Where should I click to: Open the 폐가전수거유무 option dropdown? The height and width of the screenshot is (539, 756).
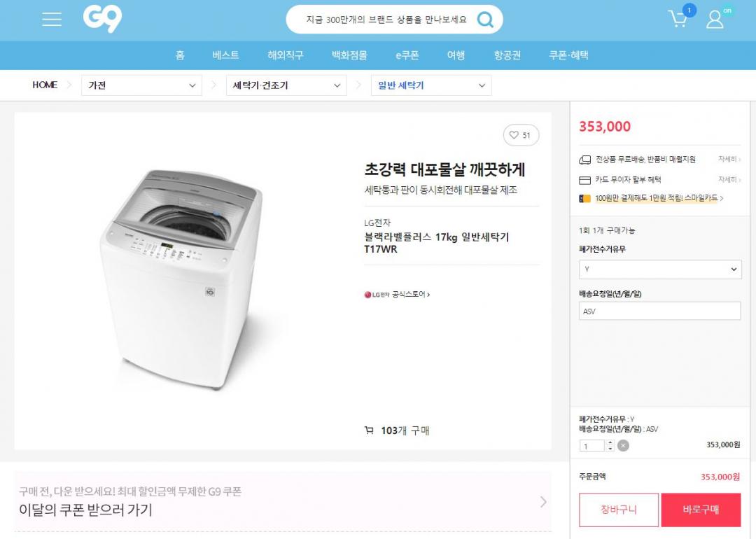pos(659,269)
